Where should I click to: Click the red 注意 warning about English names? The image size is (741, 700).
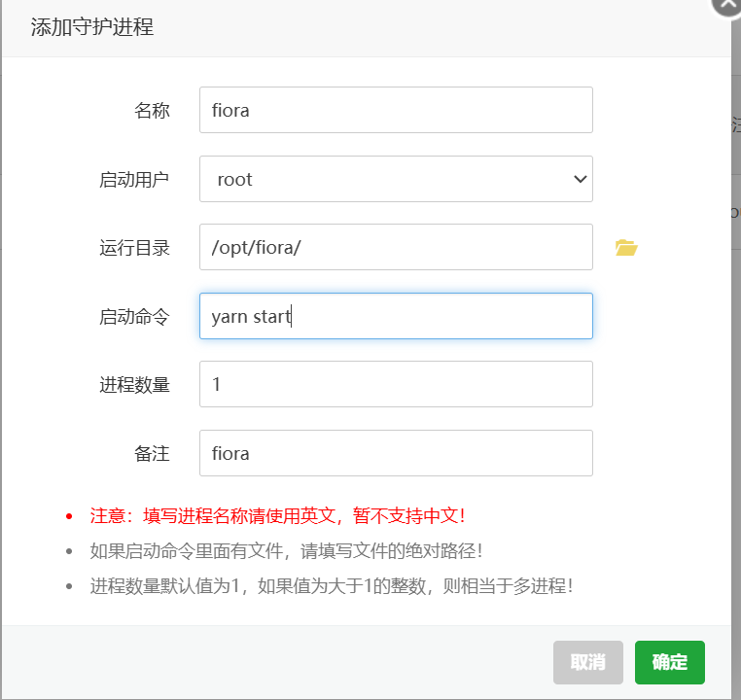284,515
